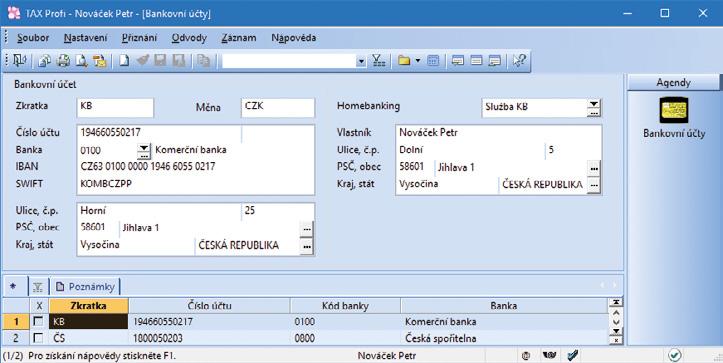The width and height of the screenshot is (723, 363).
Task: Click the IBAN field
Action: tap(196, 167)
